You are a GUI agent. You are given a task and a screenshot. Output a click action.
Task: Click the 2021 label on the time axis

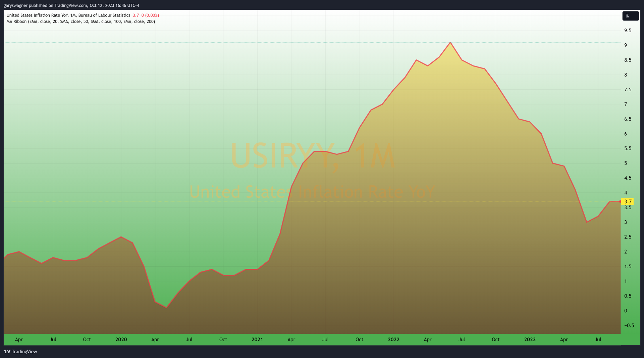257,340
